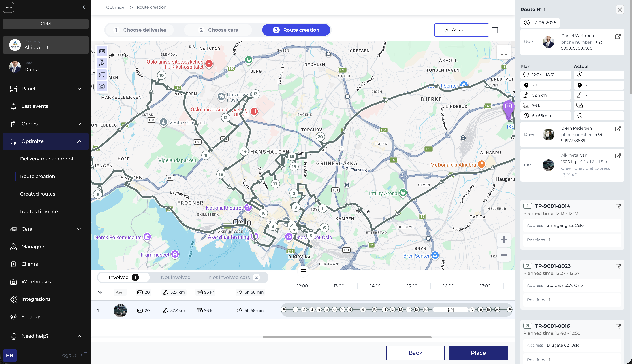This screenshot has width=632, height=364.
Task: Select timeline stop 17
Action: tap(472, 310)
